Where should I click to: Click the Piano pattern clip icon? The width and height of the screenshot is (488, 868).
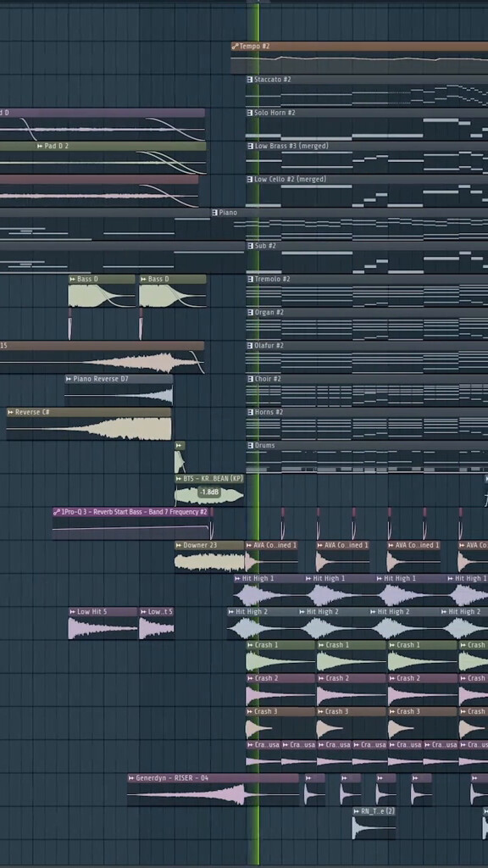click(x=214, y=213)
